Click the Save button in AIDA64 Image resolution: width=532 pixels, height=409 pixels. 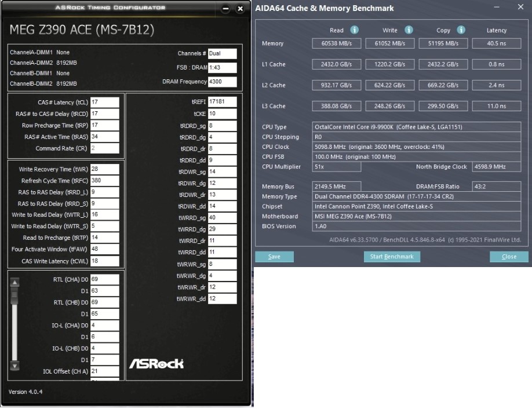tap(274, 257)
